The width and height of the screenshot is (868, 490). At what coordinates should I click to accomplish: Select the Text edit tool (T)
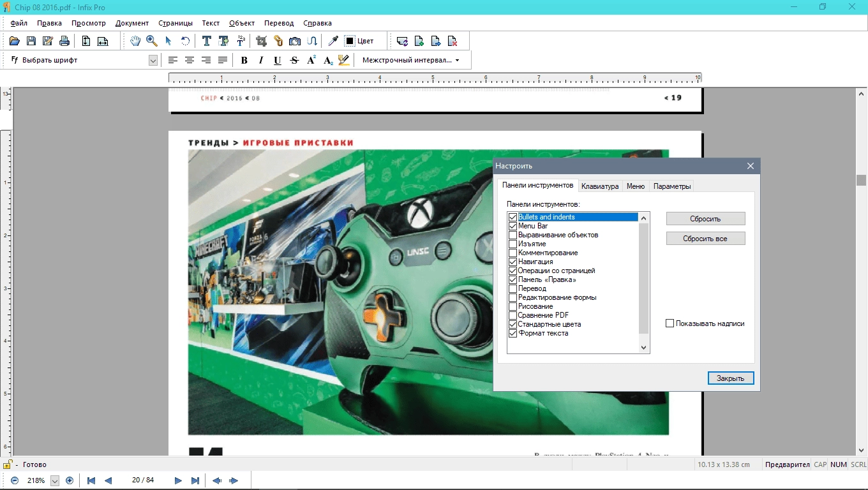pos(207,41)
